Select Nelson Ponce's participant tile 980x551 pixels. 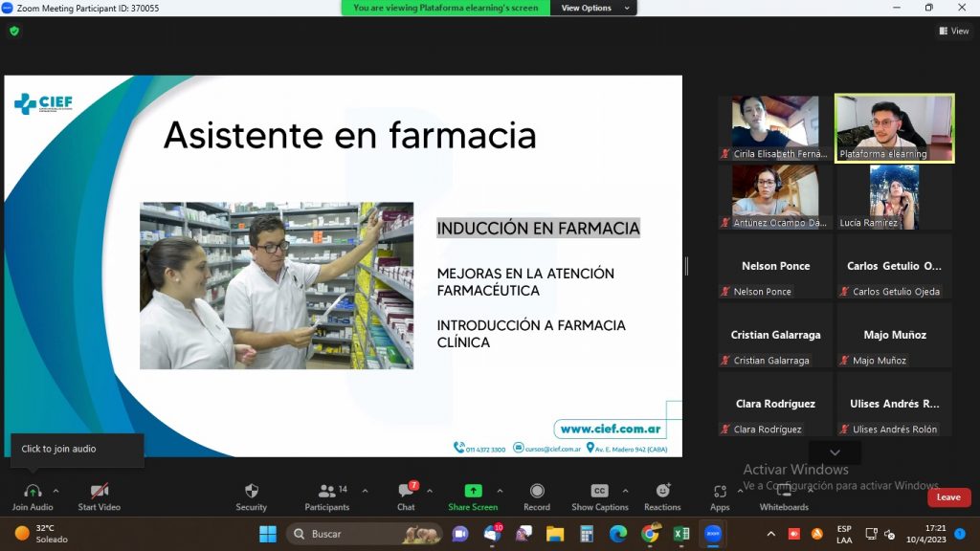point(775,266)
